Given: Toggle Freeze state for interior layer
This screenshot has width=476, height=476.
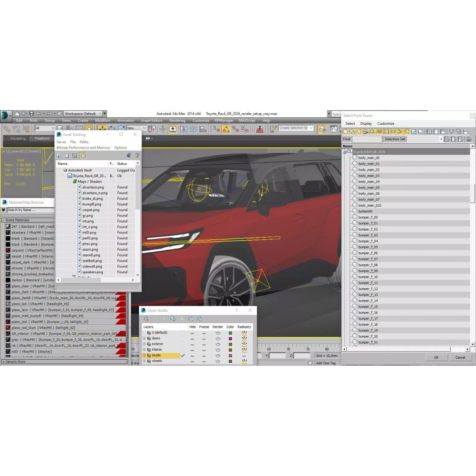Looking at the screenshot, I should click(204, 350).
